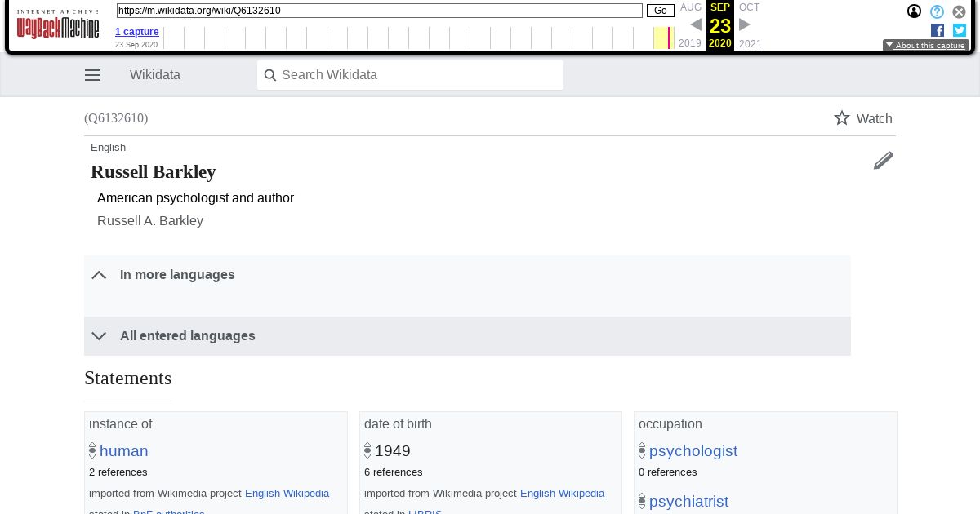The width and height of the screenshot is (980, 514).
Task: Click the Statements heading
Action: 128,379
